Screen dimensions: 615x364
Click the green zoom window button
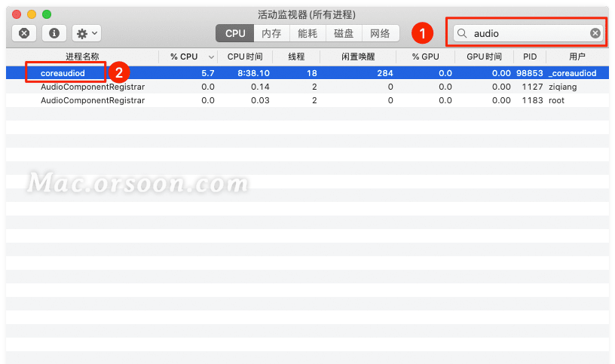pyautogui.click(x=47, y=14)
